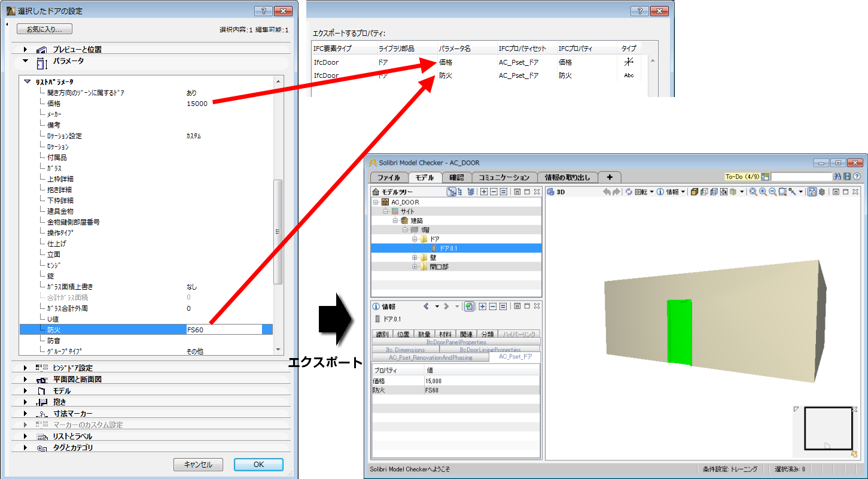
Task: Click the collapse-all minus icon in モデルツリー header
Action: [x=493, y=192]
